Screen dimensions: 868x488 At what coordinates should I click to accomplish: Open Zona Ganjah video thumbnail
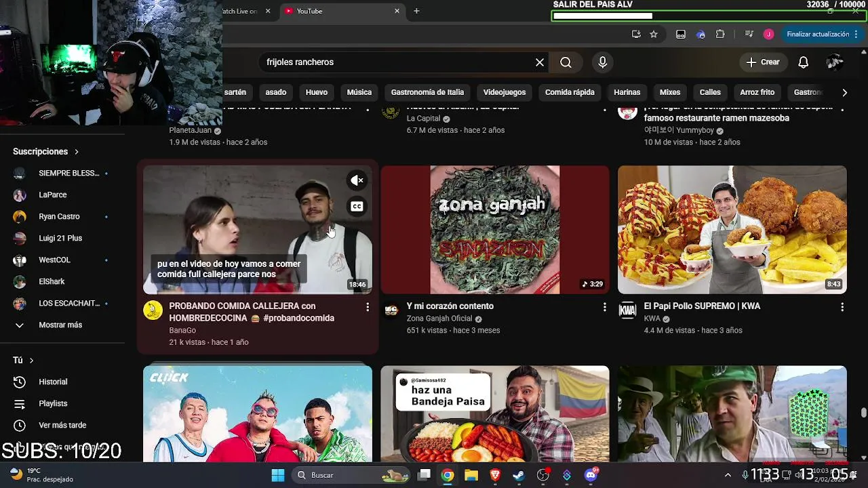point(495,230)
